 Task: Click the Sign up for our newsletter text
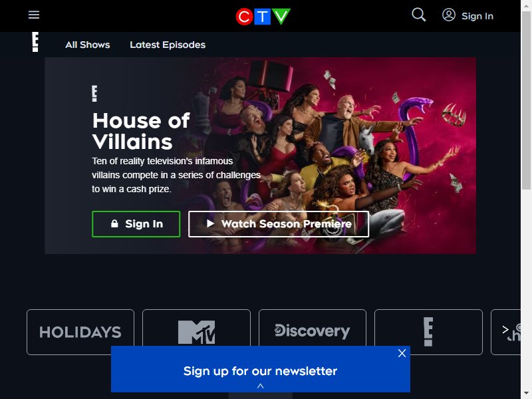[260, 371]
